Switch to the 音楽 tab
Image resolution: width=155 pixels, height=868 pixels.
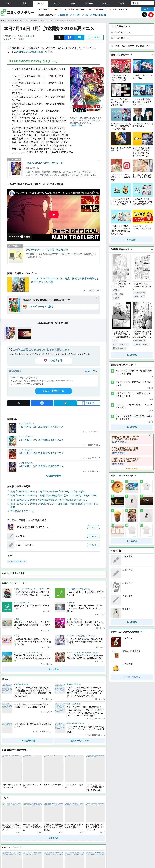coord(24,3)
